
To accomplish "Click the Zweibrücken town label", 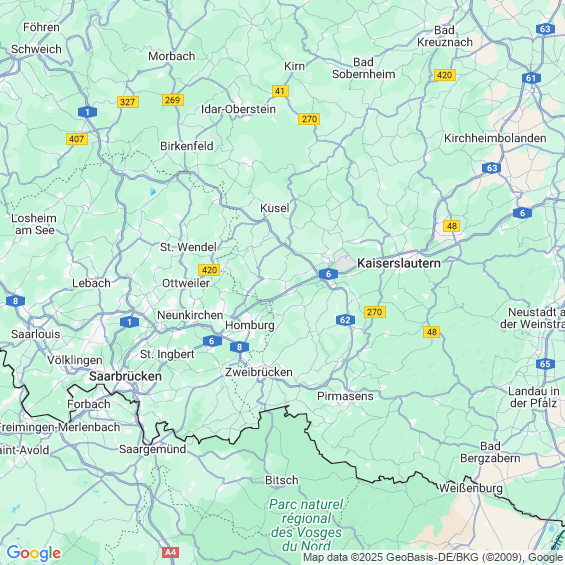I will tap(259, 372).
